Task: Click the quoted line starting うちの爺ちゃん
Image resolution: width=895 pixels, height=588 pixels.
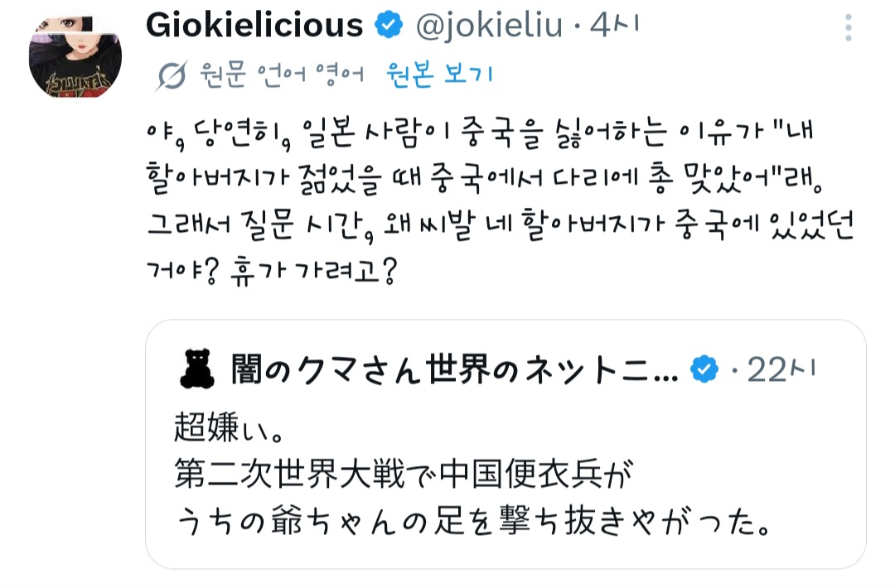Action: (x=474, y=522)
